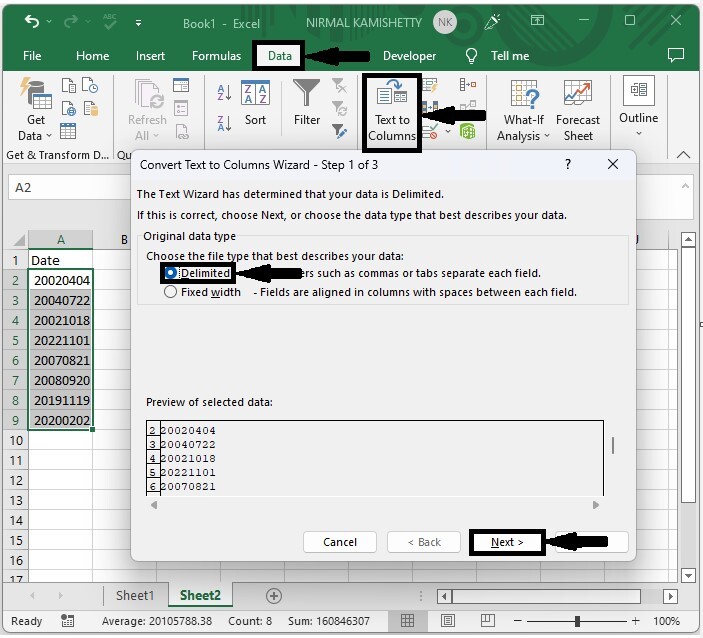Open the Data ribbon tab
This screenshot has width=703, height=638.
click(279, 56)
